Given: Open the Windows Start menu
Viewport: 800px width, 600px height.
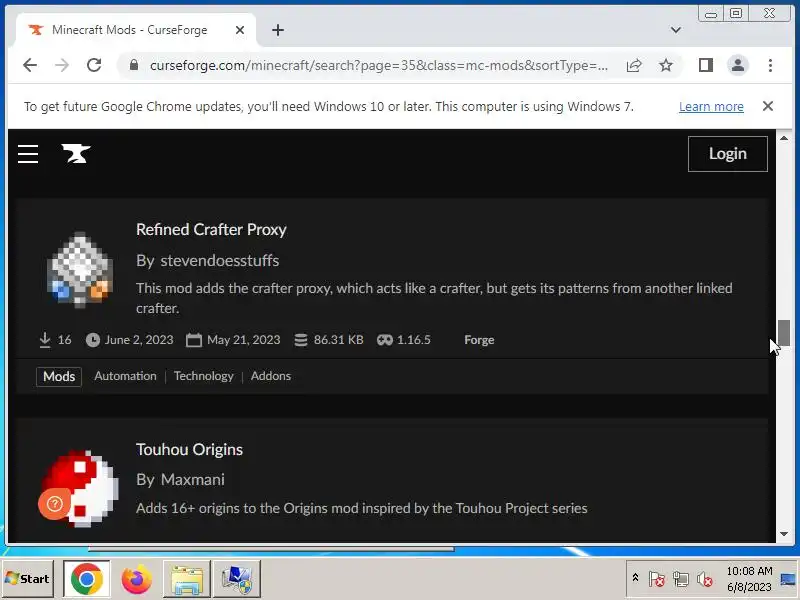Looking at the screenshot, I should 28,579.
